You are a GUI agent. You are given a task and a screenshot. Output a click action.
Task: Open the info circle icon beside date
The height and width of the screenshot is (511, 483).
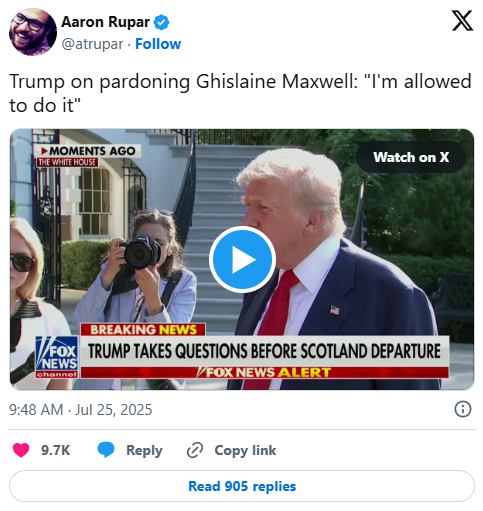click(463, 409)
